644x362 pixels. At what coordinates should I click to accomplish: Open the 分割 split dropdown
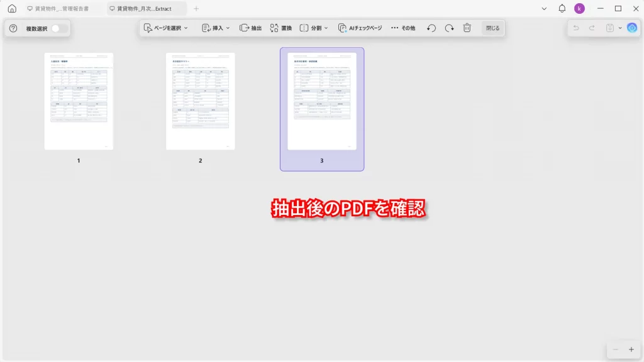314,28
